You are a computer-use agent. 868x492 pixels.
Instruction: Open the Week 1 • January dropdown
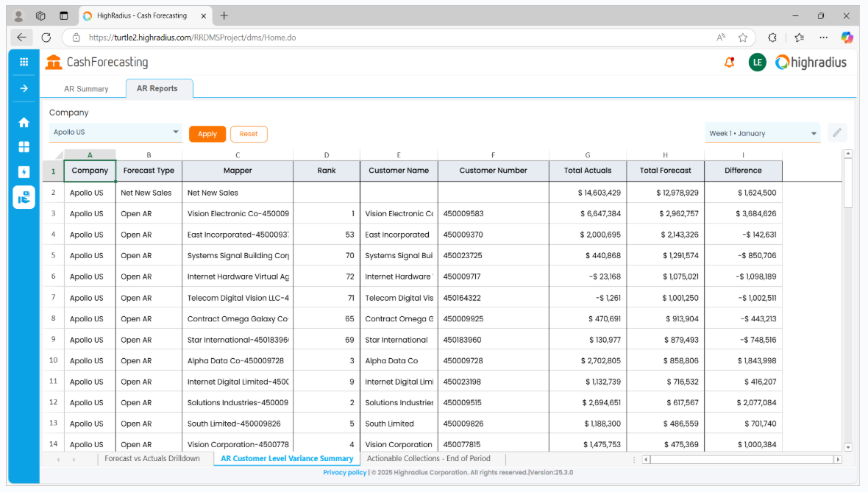click(x=762, y=133)
